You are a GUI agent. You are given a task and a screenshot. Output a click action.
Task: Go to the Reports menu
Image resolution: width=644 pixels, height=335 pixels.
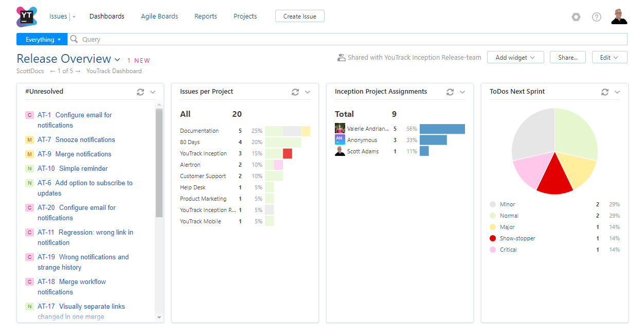pos(206,16)
